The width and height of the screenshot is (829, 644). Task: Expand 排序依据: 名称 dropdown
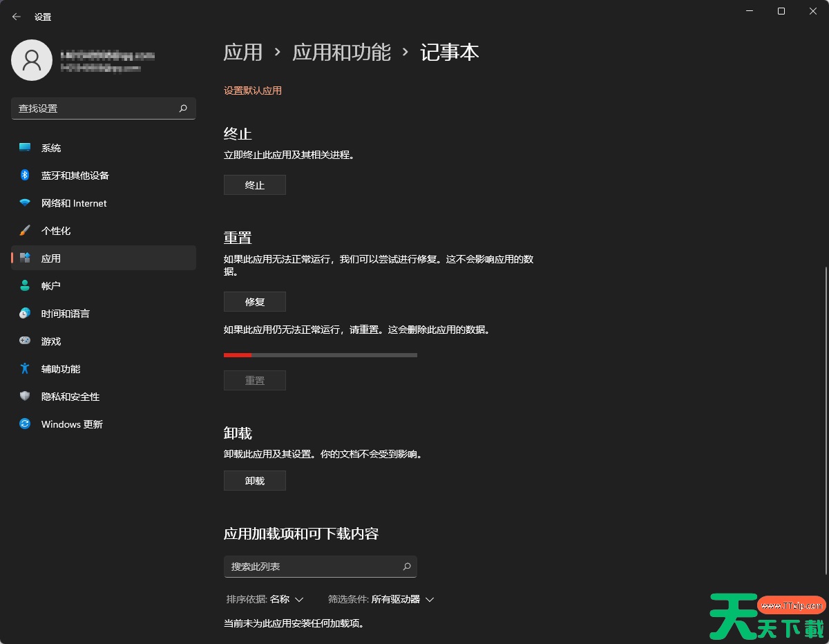265,599
